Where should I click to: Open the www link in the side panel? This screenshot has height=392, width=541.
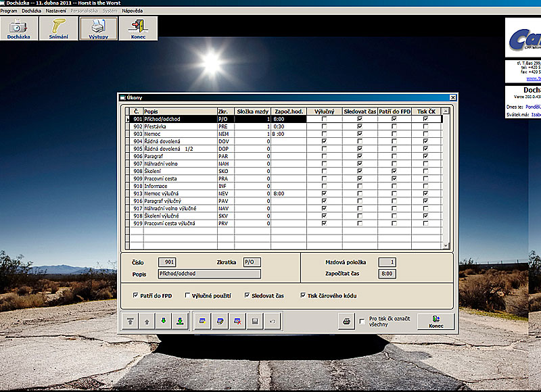534,78
